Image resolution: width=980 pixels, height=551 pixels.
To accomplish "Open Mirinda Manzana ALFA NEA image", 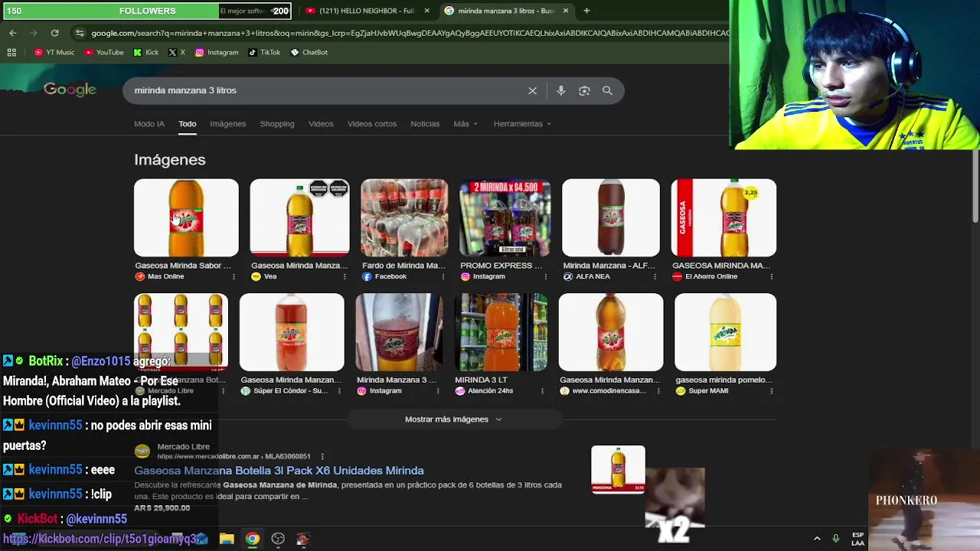I will click(x=610, y=217).
